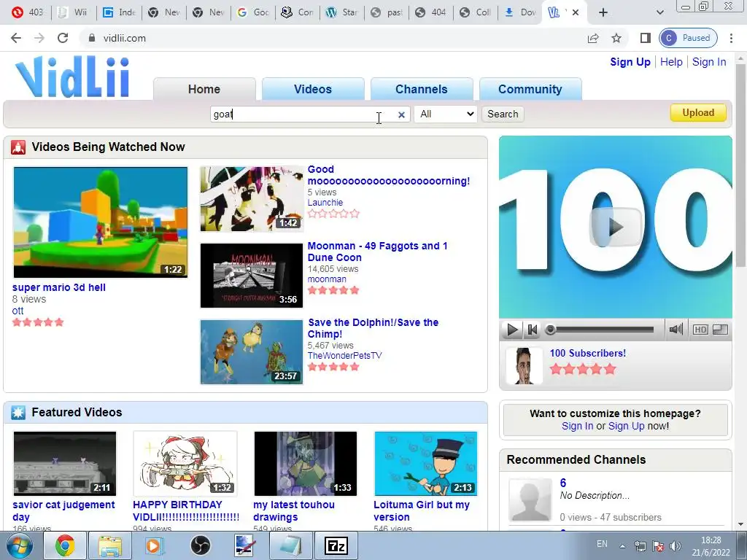Viewport: 747px width, 560px height.
Task: Open File Explorer from the taskbar
Action: tap(110, 545)
